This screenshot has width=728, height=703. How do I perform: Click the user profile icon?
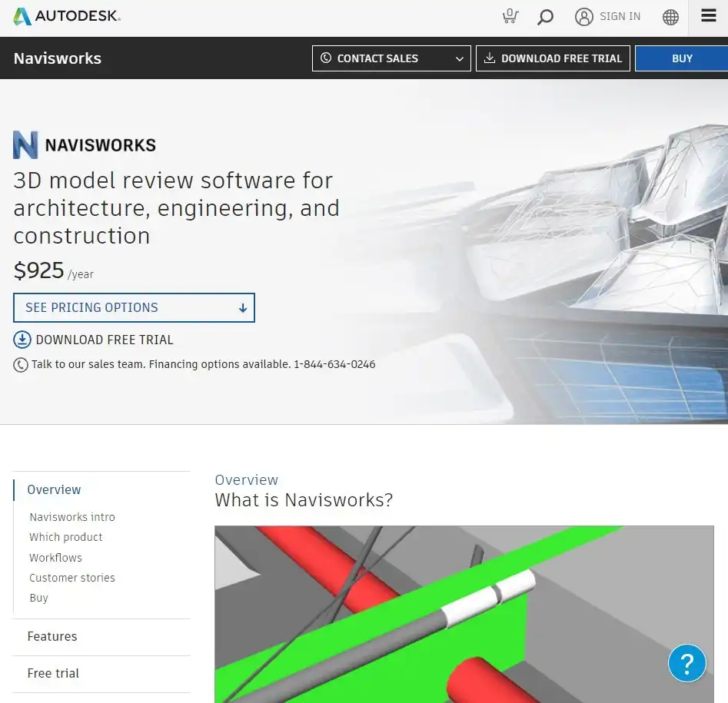[x=583, y=17]
